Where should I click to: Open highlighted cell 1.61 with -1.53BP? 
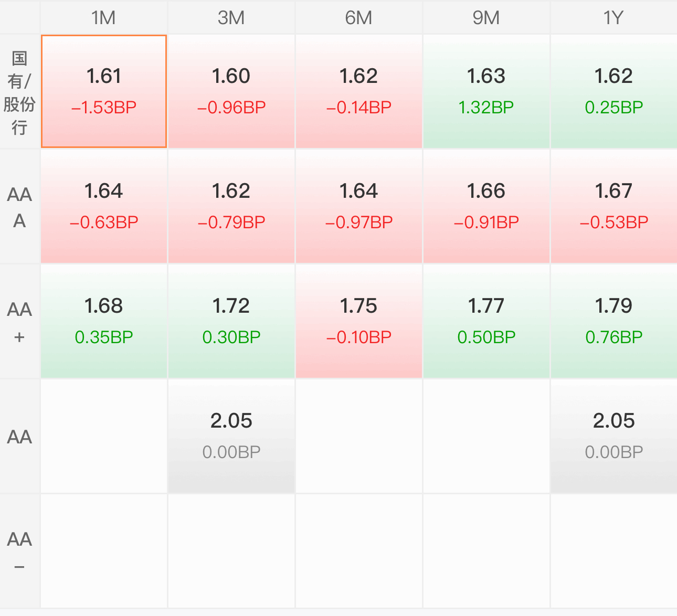(x=104, y=92)
